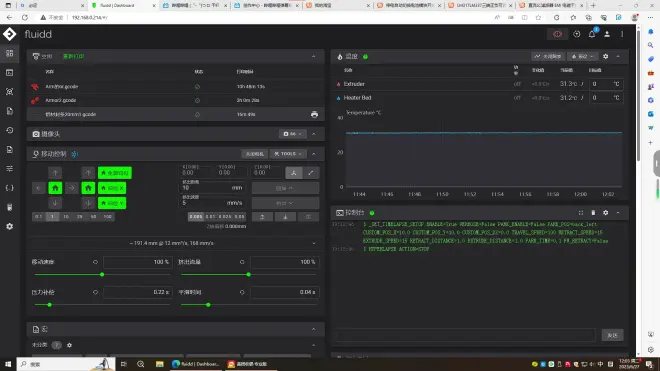The image size is (660, 371).
Task: Jog the X axis right
Action: pos(72,188)
